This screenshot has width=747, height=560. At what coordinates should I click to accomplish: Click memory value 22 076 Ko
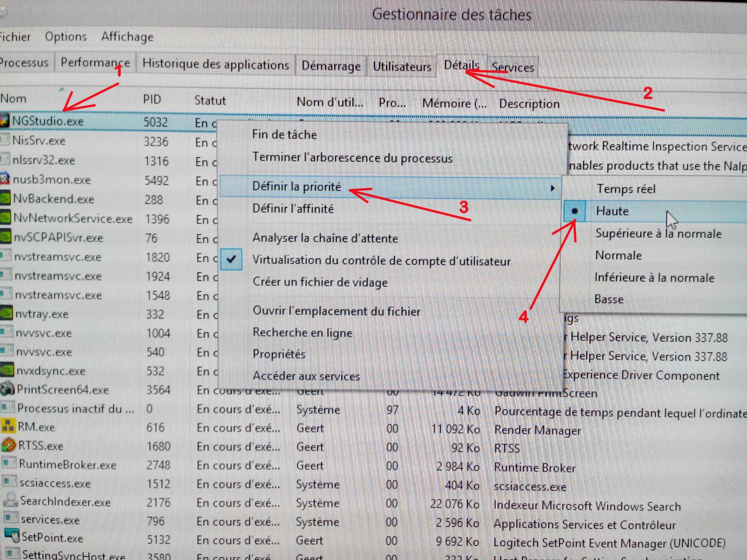pyautogui.click(x=455, y=504)
